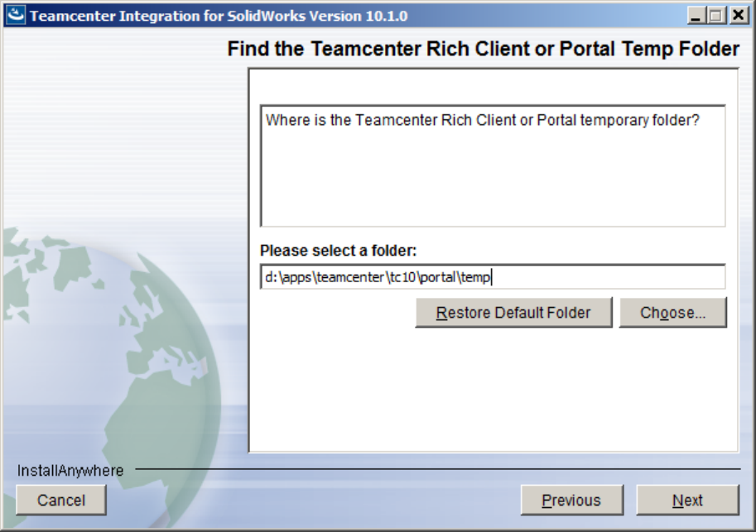
Task: Click the 'Please select a folder:' label
Action: (x=338, y=251)
